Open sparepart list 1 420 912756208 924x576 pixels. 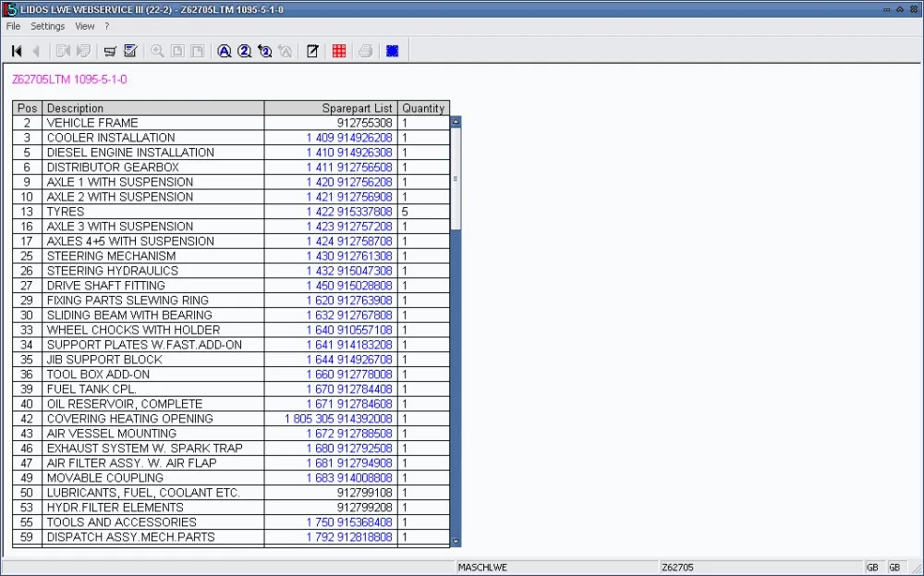349,182
